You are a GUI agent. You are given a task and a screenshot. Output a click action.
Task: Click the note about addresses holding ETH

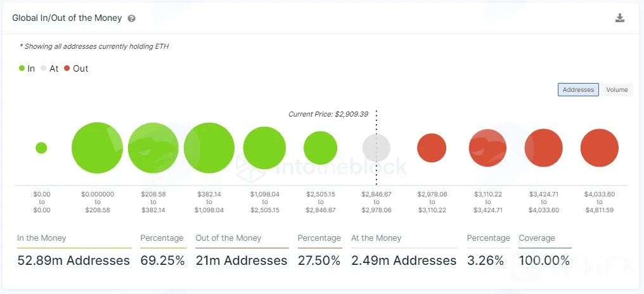coord(94,46)
